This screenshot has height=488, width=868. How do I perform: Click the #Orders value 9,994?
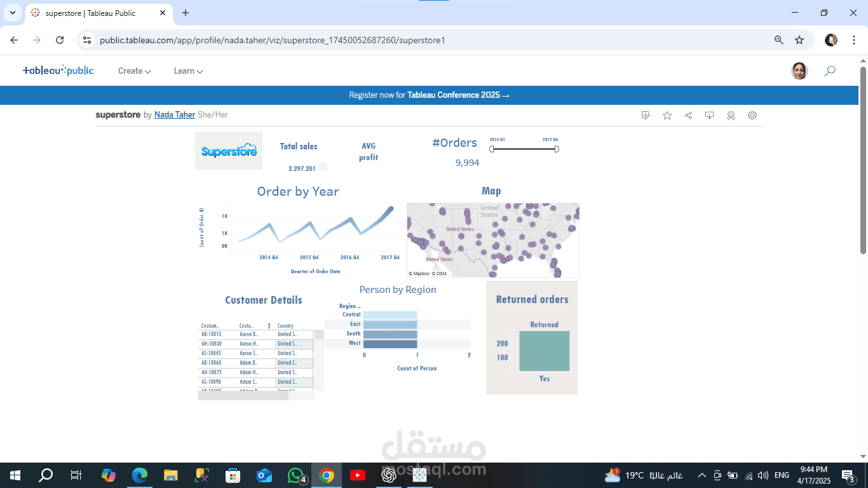tap(467, 163)
